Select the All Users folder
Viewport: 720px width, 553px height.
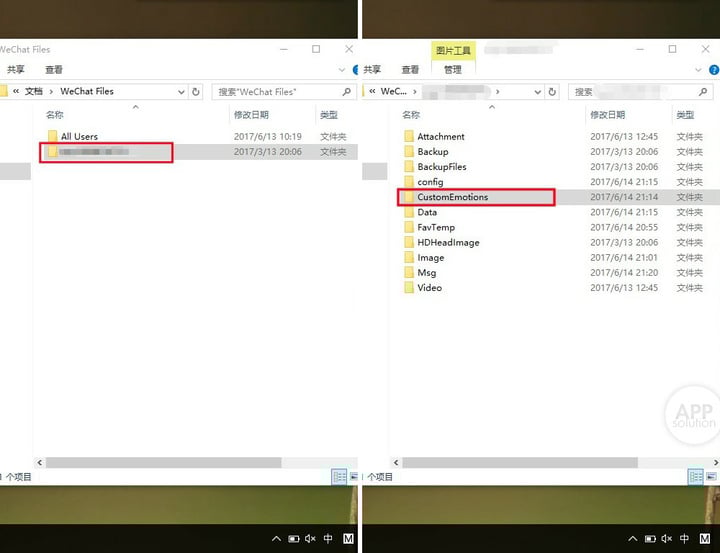tap(79, 136)
